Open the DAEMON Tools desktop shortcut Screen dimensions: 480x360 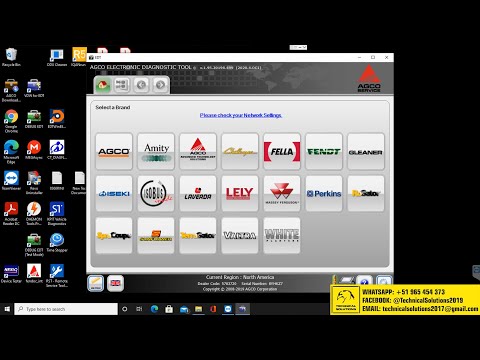click(34, 214)
